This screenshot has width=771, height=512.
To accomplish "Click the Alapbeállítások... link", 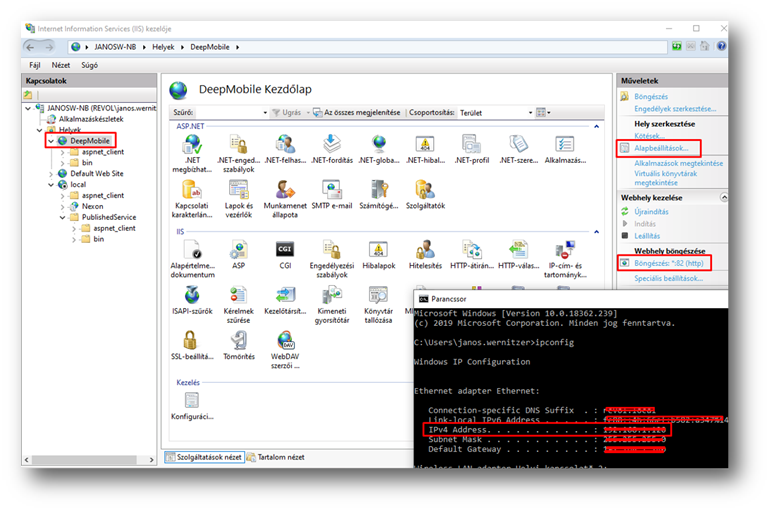I will click(x=661, y=147).
